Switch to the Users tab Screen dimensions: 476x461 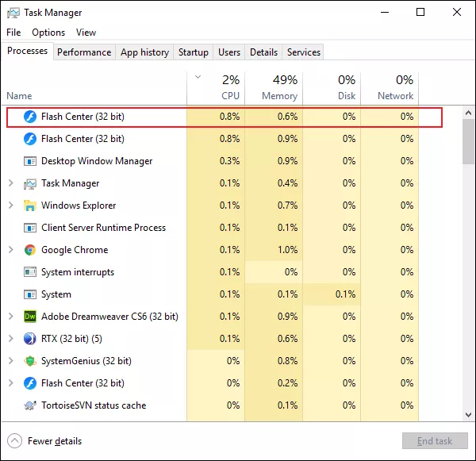(x=229, y=52)
